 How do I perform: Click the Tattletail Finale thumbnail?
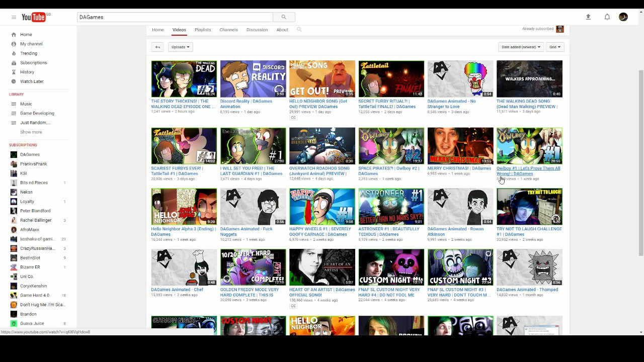391,79
